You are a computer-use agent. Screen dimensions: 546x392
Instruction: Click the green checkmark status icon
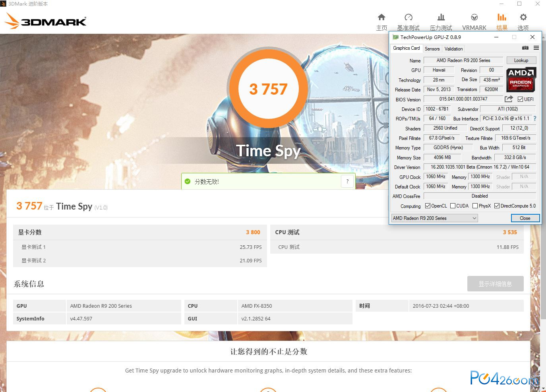point(188,182)
